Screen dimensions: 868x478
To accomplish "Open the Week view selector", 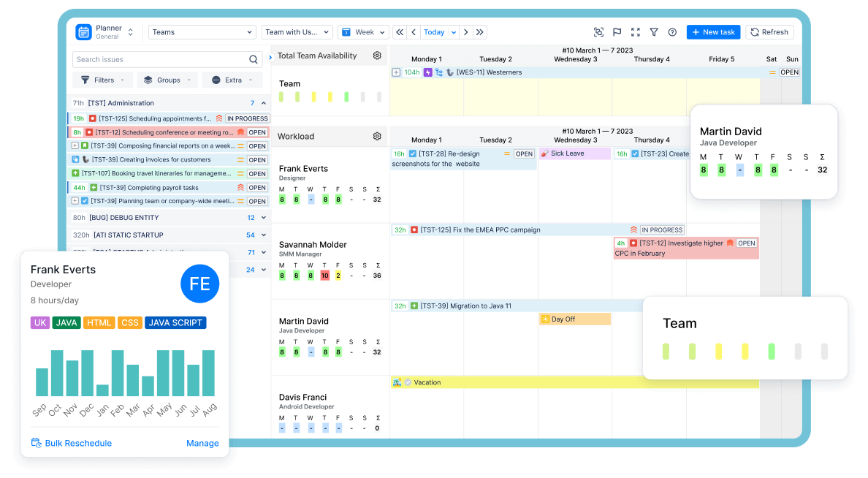I will 363,31.
